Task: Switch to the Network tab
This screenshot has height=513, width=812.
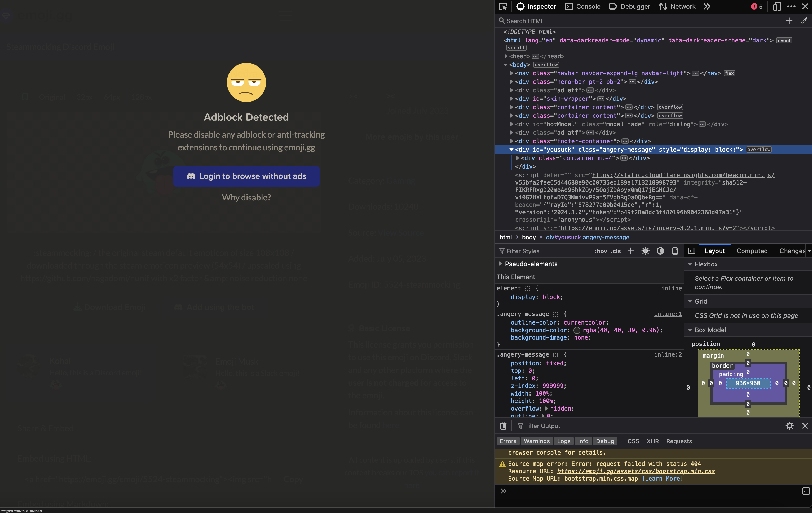Action: coord(677,6)
